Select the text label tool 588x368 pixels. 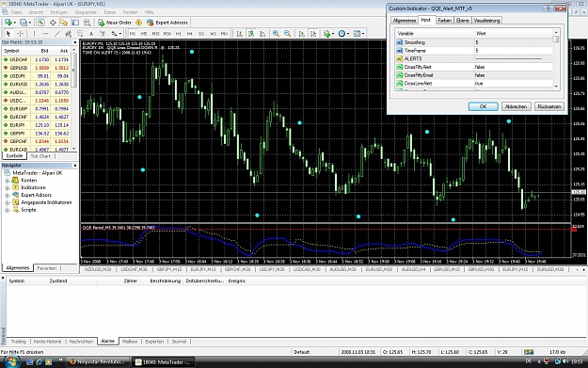103,34
